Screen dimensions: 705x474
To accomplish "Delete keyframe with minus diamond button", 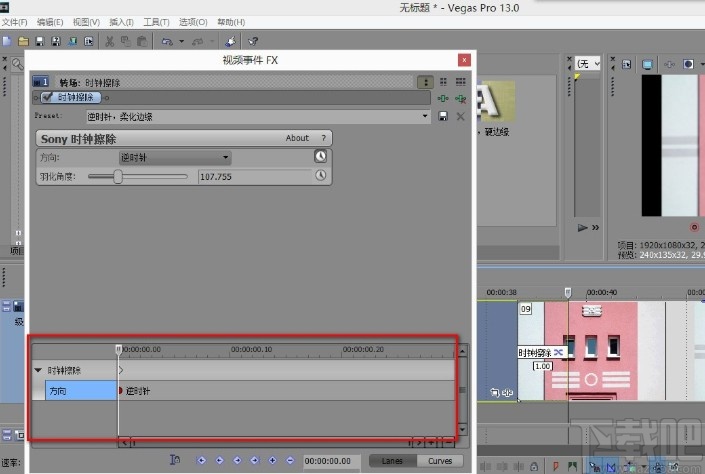I will click(290, 460).
